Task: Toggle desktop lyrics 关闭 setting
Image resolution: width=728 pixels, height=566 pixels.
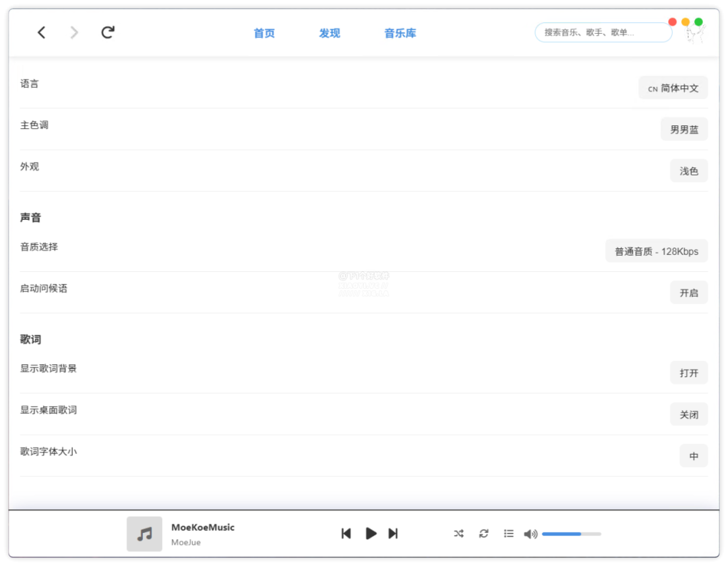Action: coord(688,415)
